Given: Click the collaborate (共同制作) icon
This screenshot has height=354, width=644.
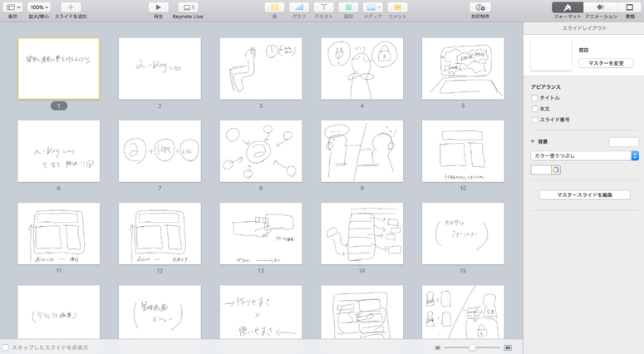Looking at the screenshot, I should (480, 7).
